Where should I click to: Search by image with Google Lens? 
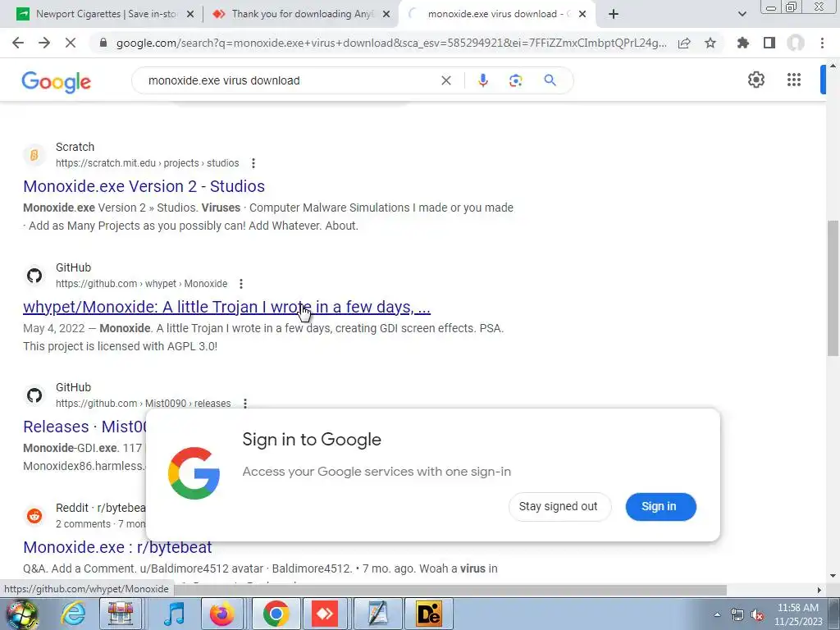pos(515,80)
